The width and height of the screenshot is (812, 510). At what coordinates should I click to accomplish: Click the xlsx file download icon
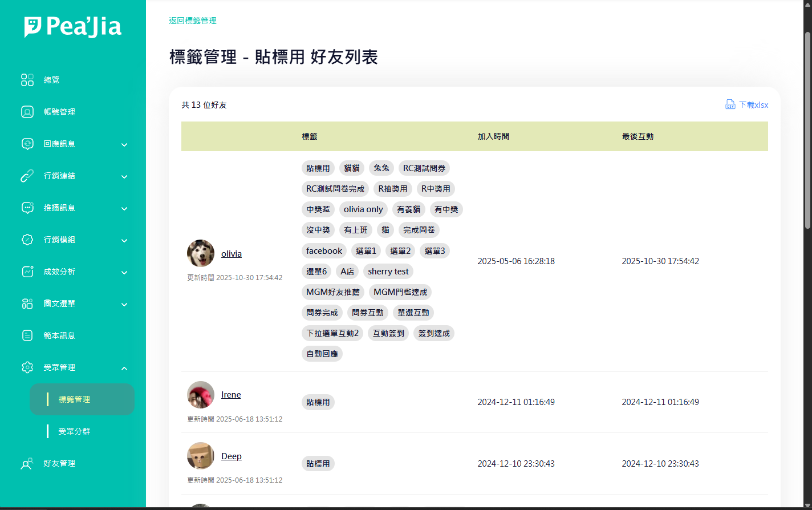[730, 105]
